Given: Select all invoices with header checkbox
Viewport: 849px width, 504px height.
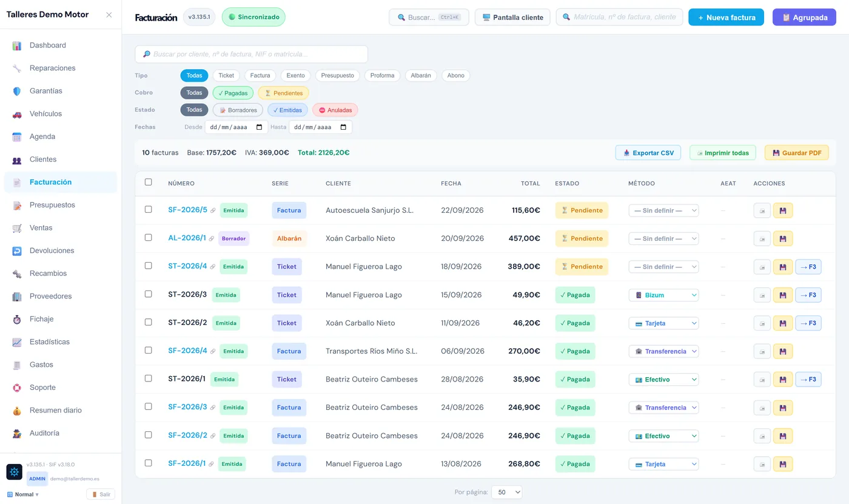Looking at the screenshot, I should [x=149, y=182].
